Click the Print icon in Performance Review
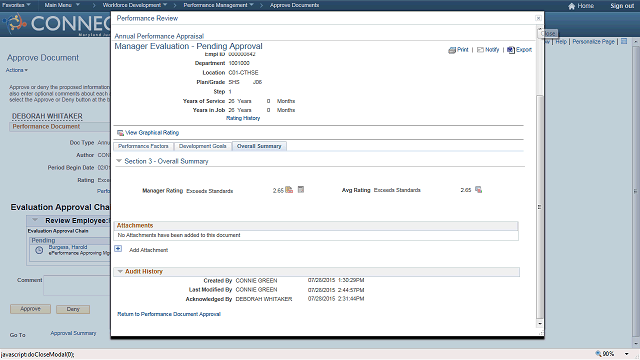Image resolution: width=640 pixels, height=360 pixels. click(451, 50)
